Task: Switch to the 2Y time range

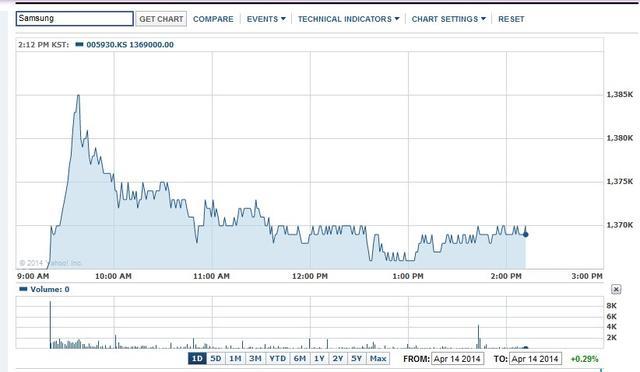Action: tap(338, 359)
